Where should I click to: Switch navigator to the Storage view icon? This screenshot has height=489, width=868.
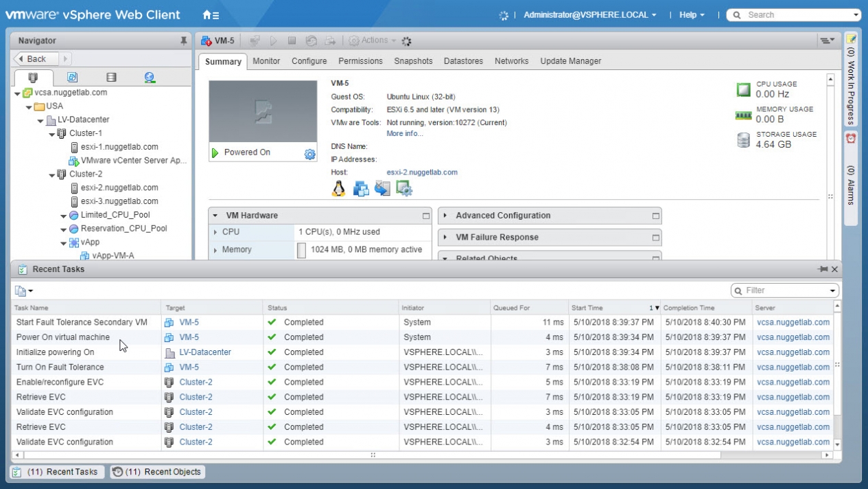point(111,78)
